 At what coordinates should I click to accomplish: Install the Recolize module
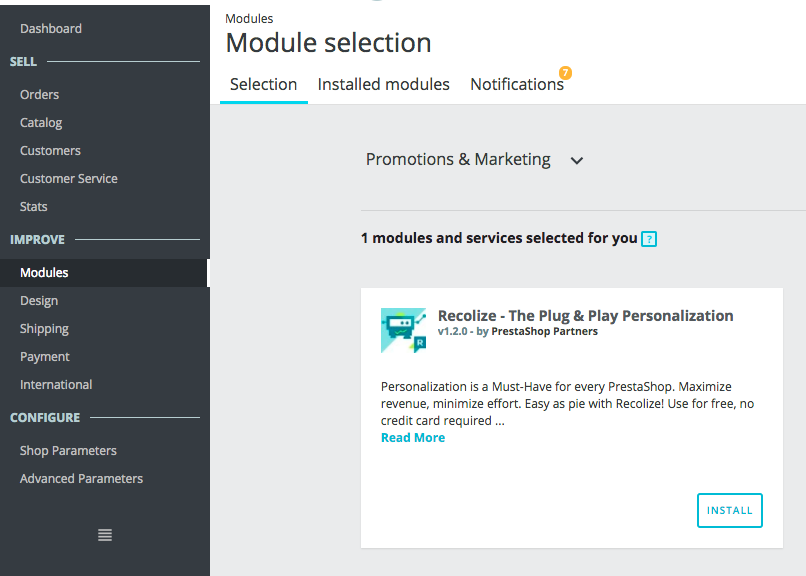pyautogui.click(x=729, y=510)
